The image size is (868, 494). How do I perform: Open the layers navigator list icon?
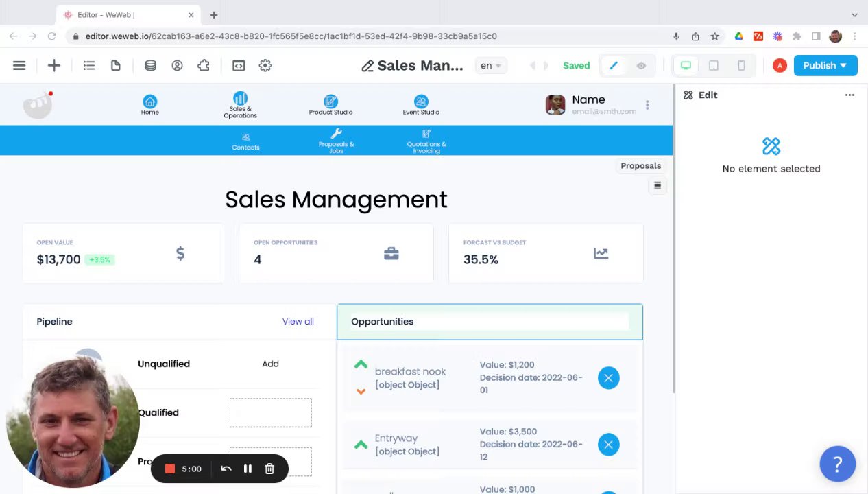tap(89, 66)
